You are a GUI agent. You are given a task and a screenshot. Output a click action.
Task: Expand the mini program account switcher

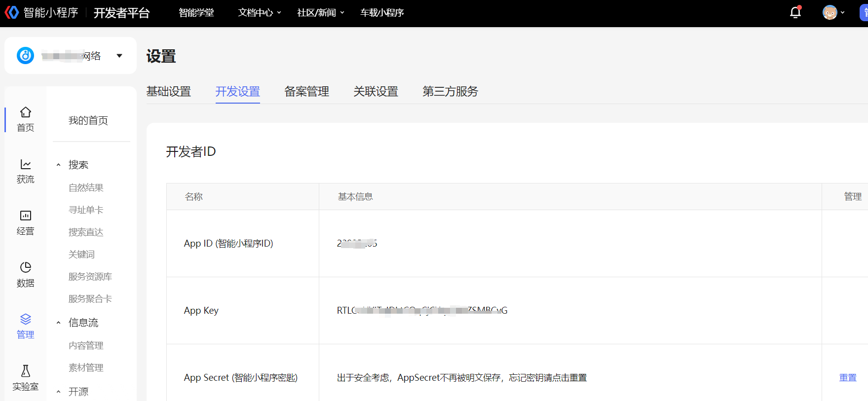pos(119,56)
